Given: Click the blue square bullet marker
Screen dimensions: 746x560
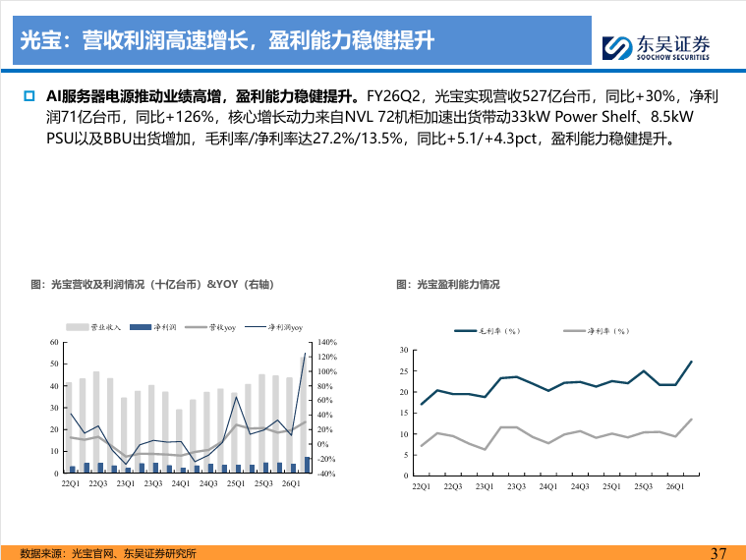Looking at the screenshot, I should coord(29,96).
